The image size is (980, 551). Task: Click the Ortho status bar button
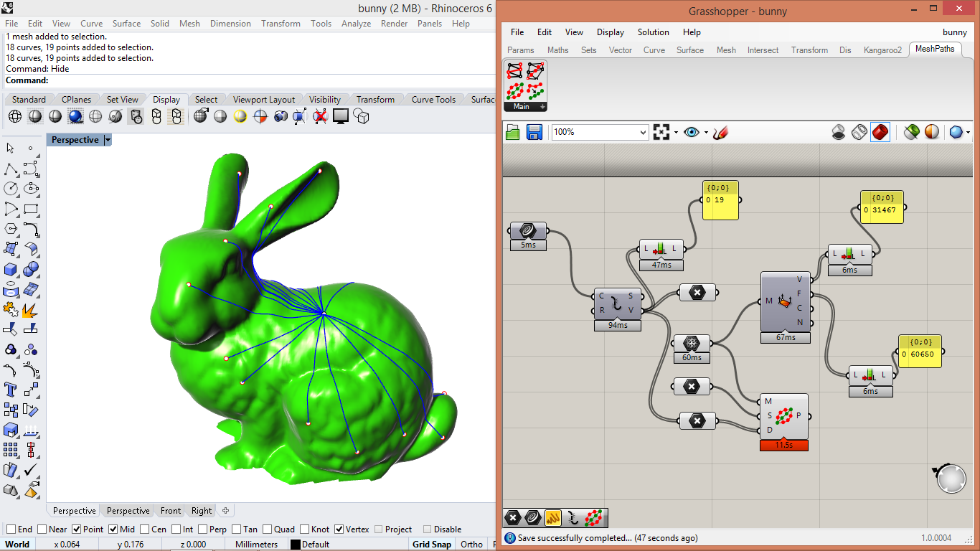click(x=471, y=544)
